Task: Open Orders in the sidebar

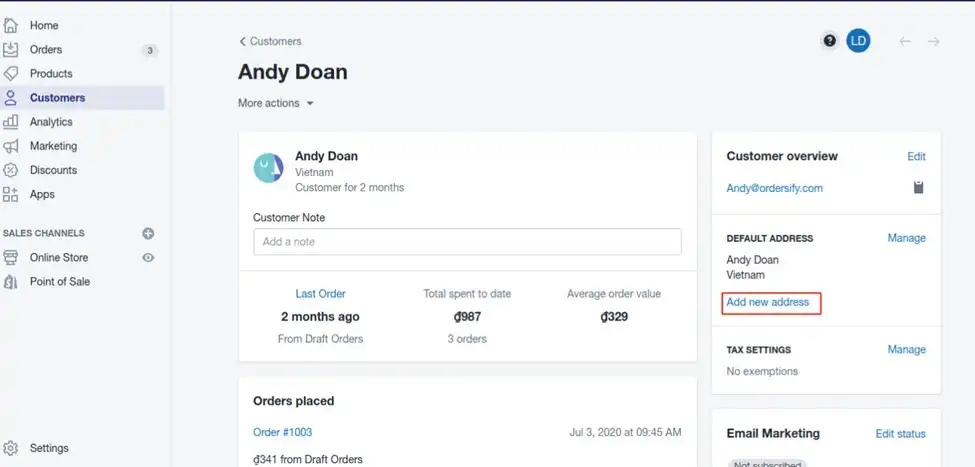Action: pos(46,50)
